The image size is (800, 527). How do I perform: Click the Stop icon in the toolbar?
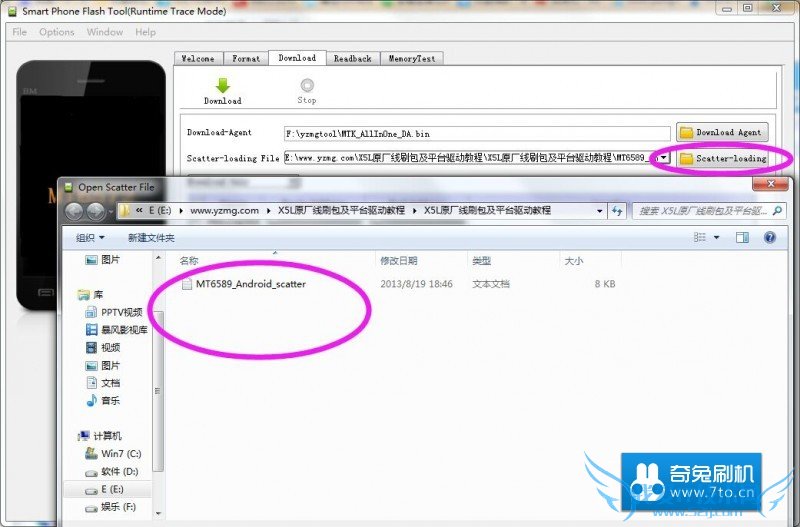(307, 85)
